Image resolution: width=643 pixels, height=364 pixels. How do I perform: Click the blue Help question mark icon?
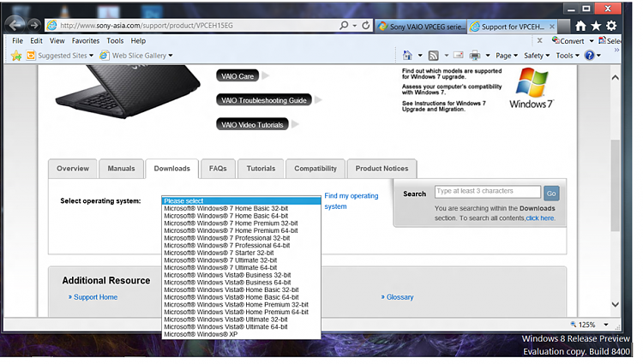point(589,55)
